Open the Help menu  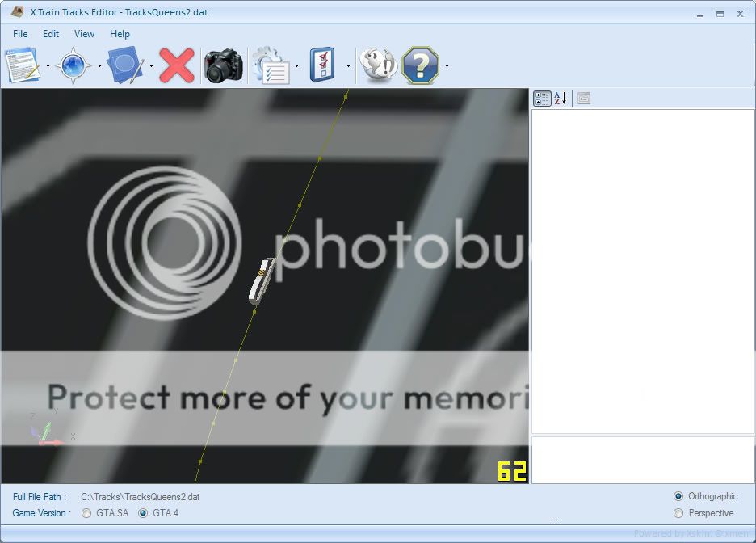[120, 34]
